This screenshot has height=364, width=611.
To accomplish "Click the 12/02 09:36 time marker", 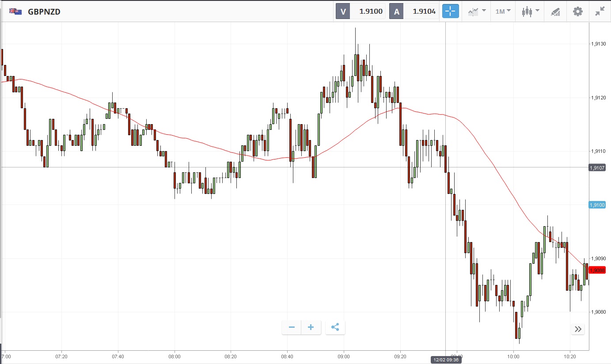I will tap(446, 360).
